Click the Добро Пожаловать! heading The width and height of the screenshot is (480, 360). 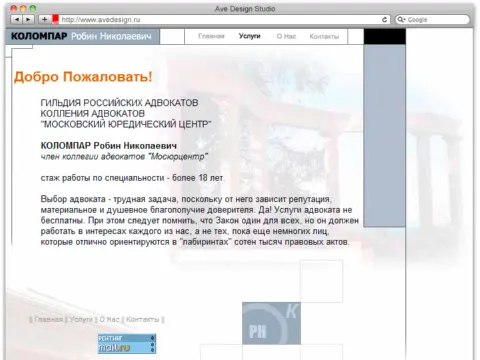pyautogui.click(x=83, y=77)
